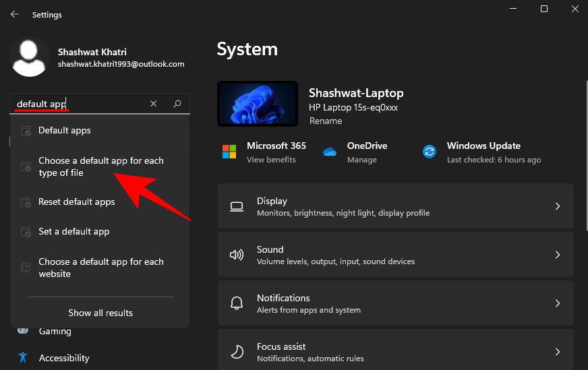This screenshot has width=588, height=370.
Task: Choose default app for each file type
Action: tap(100, 166)
